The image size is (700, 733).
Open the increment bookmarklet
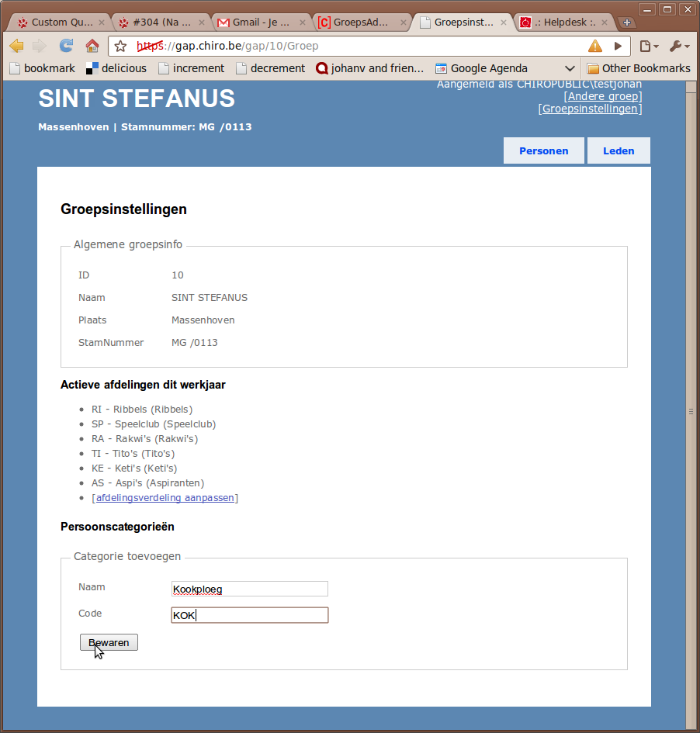(191, 68)
